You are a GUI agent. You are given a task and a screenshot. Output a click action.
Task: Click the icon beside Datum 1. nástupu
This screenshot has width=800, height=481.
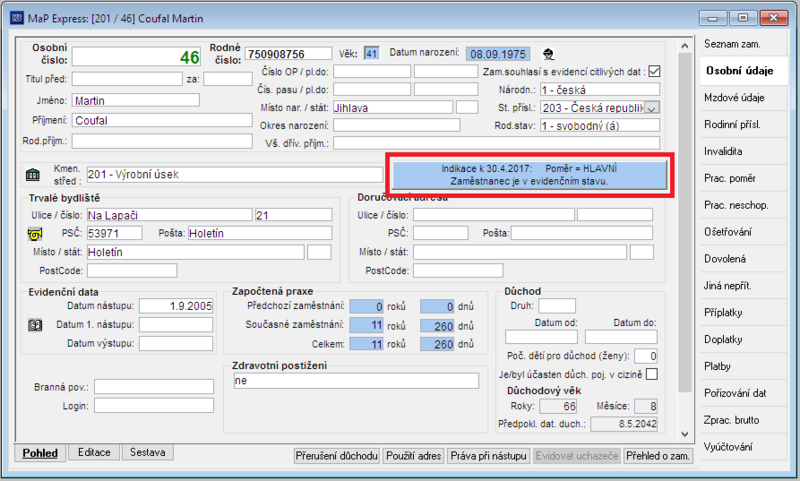(x=35, y=325)
